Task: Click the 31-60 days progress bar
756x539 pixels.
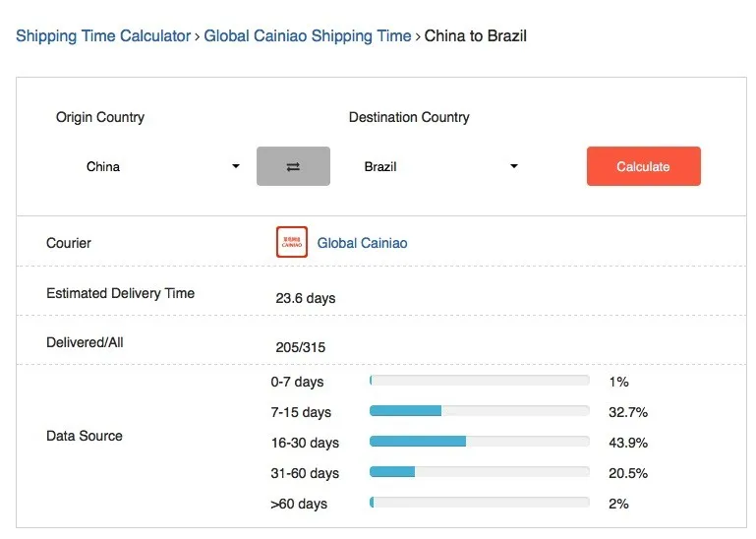Action: [479, 472]
